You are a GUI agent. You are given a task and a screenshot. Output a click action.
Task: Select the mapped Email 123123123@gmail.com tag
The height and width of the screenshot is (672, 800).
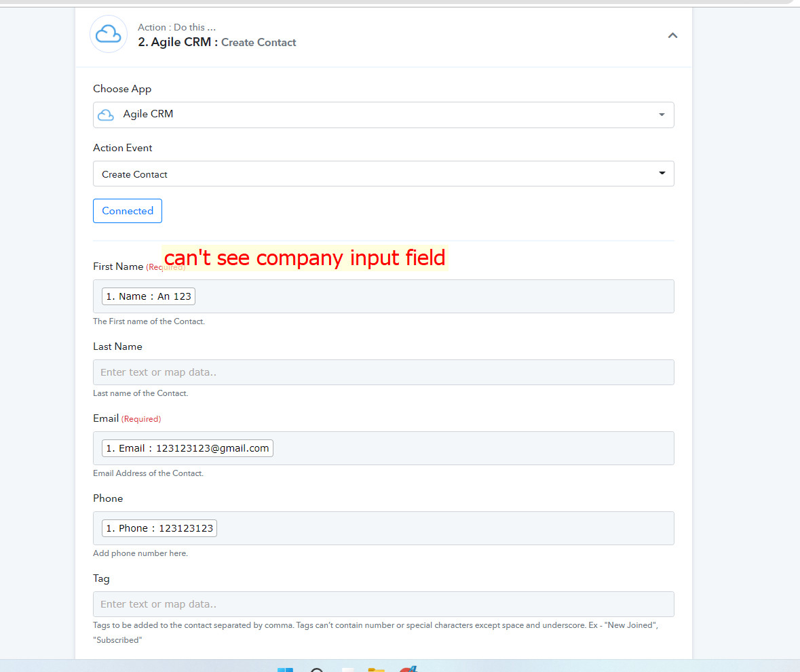(x=187, y=448)
